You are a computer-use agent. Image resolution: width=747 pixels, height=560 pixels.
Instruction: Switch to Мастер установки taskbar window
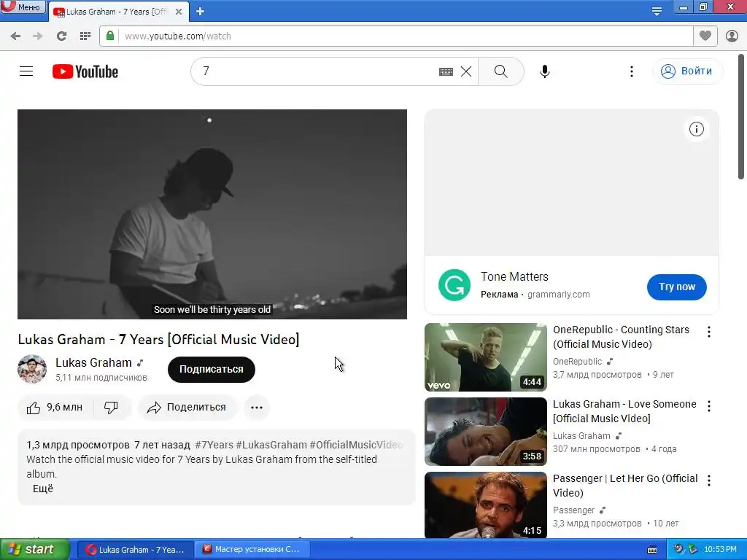[x=252, y=549]
